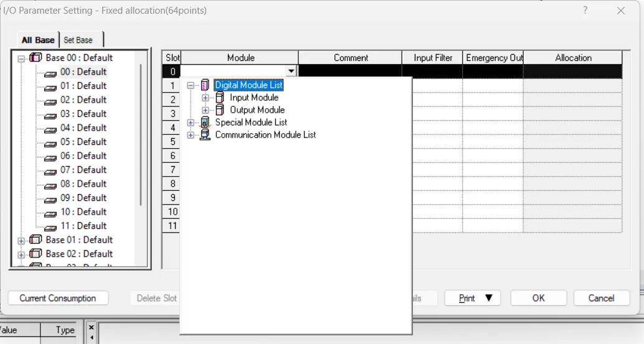Open the slot 0 Module dropdown arrow

pyautogui.click(x=291, y=72)
